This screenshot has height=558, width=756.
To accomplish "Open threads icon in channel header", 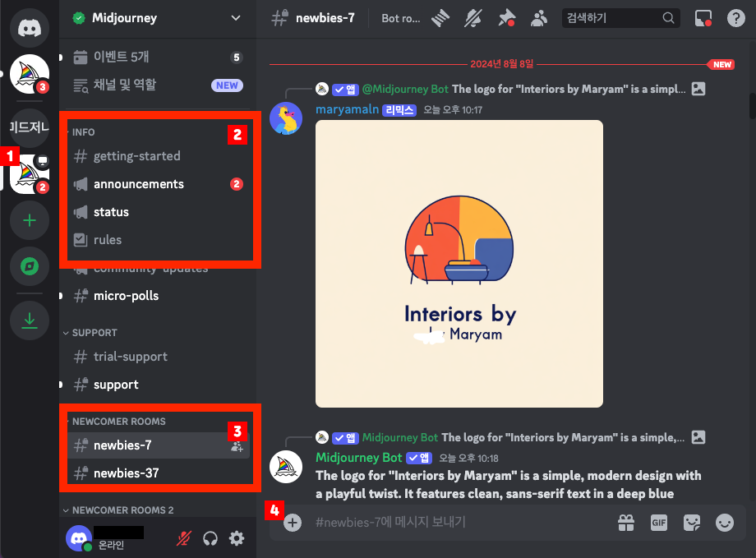I will coord(440,18).
